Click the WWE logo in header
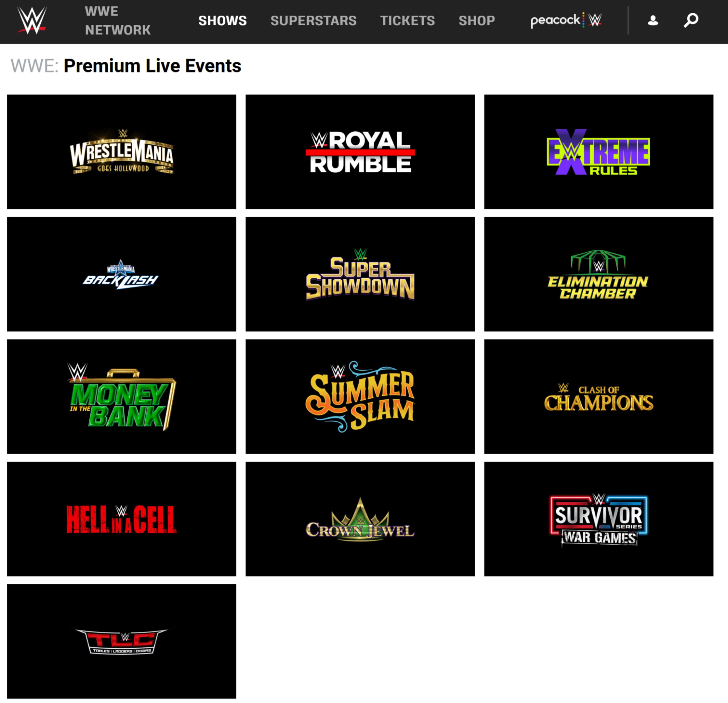This screenshot has height=703, width=728. tap(32, 20)
